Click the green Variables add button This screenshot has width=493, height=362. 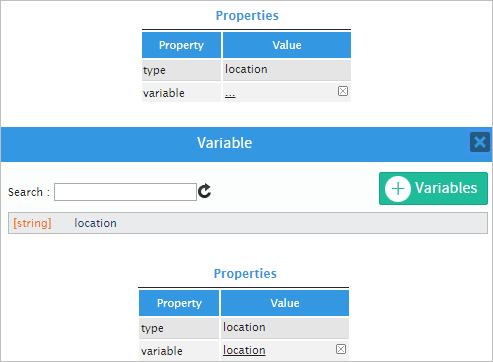click(x=433, y=188)
